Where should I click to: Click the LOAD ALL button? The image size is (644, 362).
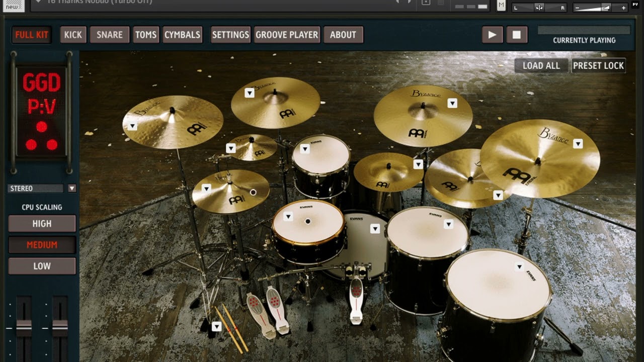[541, 65]
